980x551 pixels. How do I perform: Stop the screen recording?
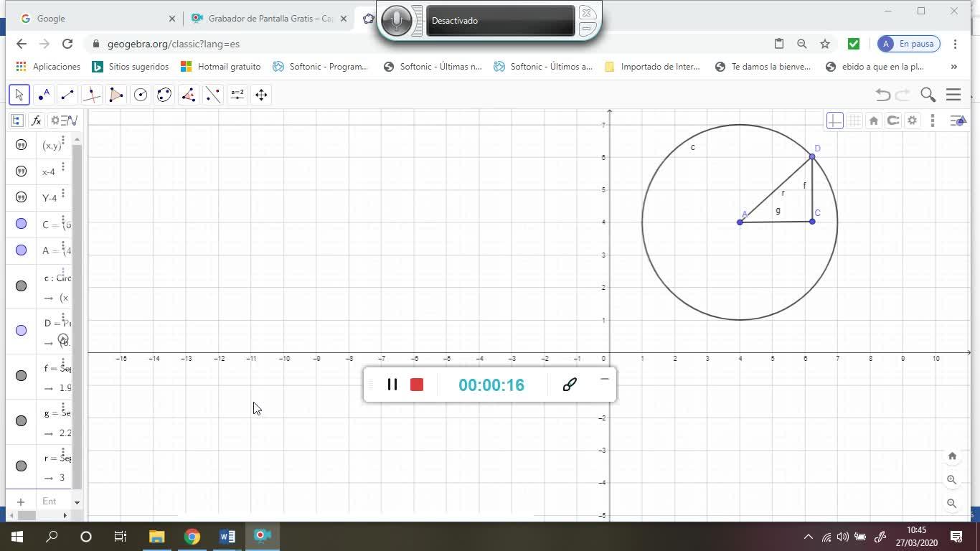(x=417, y=385)
